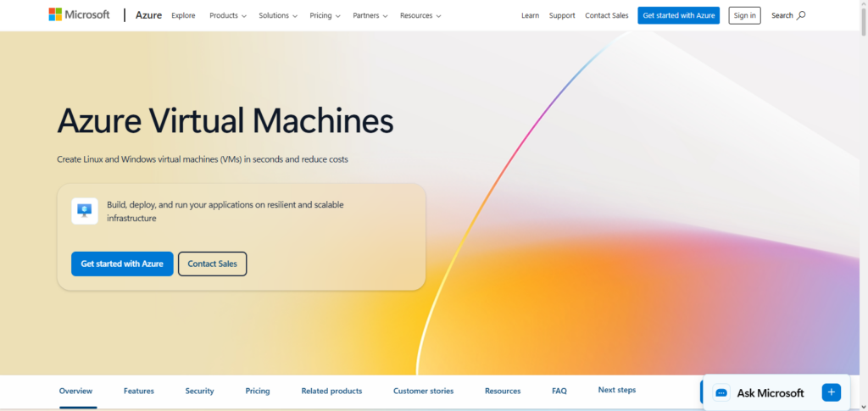
Task: Click hero Get started with Azure button
Action: [x=122, y=264]
